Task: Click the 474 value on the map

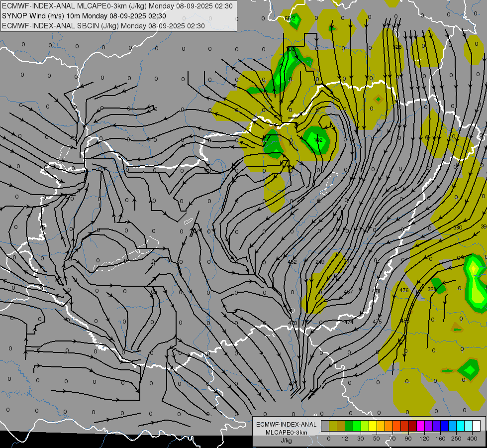Action: coord(349,322)
